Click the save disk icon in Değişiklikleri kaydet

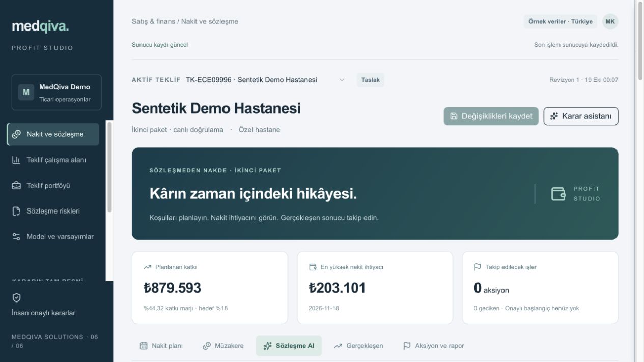point(454,116)
